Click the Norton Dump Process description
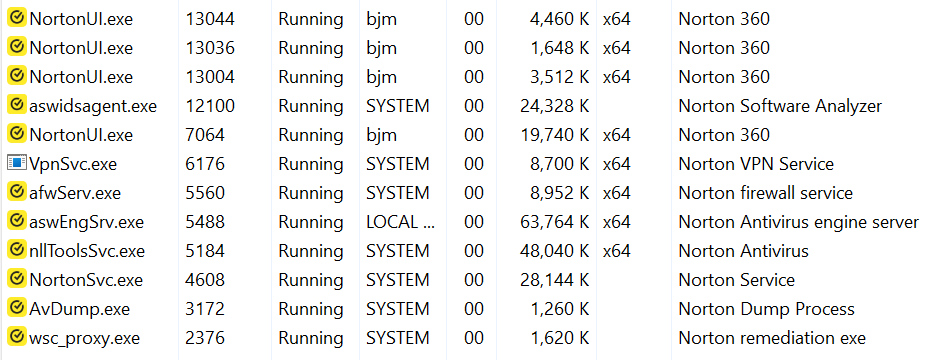 coord(767,309)
